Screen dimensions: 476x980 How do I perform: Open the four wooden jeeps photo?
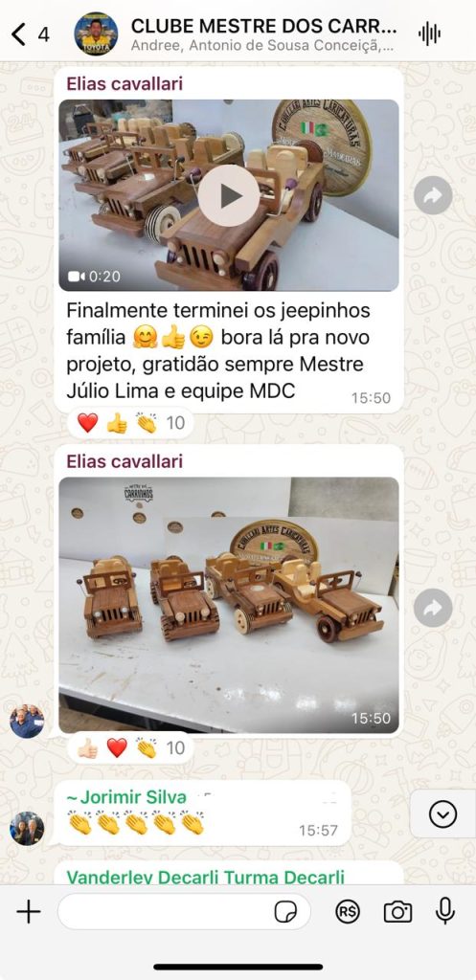(x=229, y=605)
